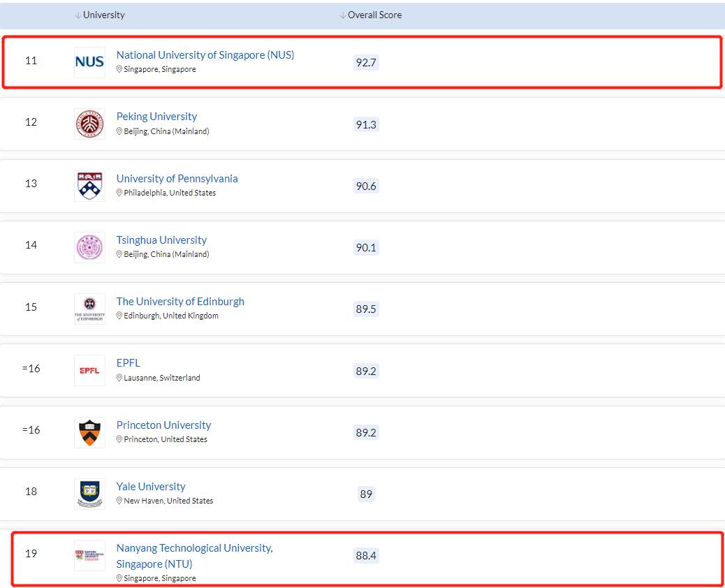Open The University of Edinburgh link
Screen dimensions: 725x588
(x=180, y=302)
